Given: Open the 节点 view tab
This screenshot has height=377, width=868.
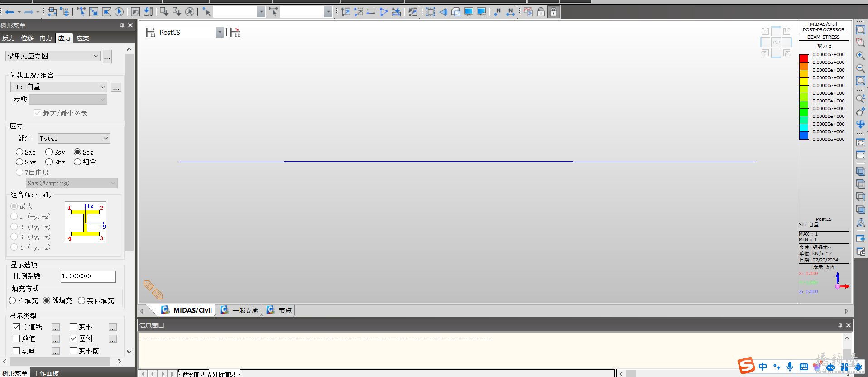Looking at the screenshot, I should click(279, 310).
